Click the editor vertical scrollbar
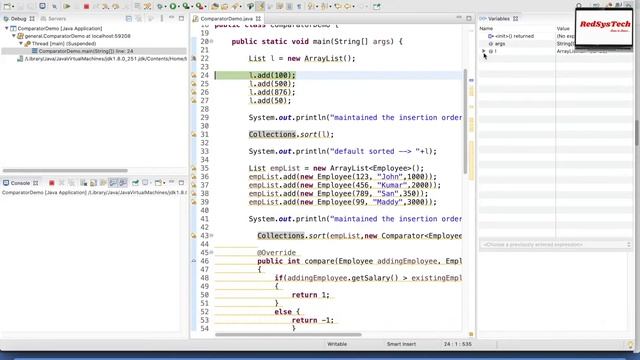Screen dimensions: 640x360 click(x=465, y=121)
